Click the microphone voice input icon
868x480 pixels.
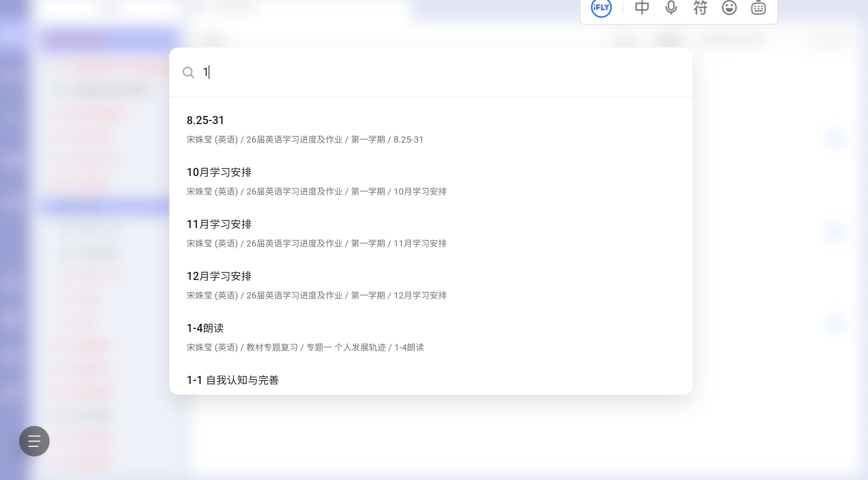tap(671, 8)
